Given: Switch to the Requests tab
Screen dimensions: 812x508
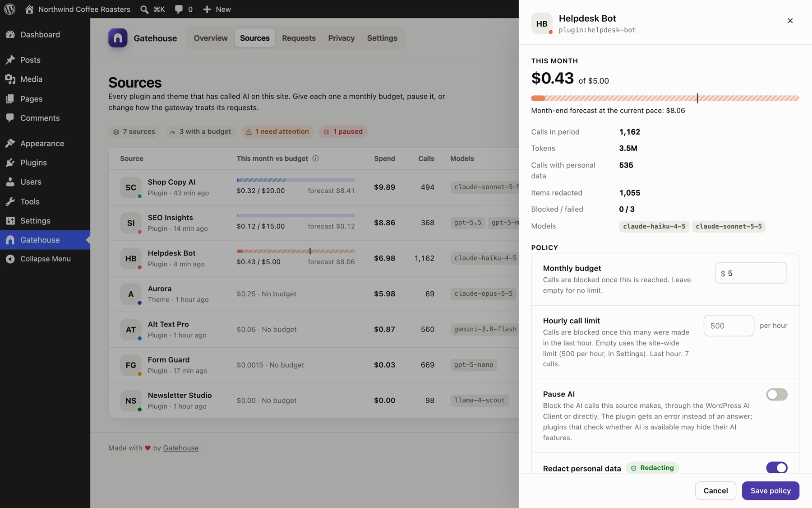Looking at the screenshot, I should point(299,38).
